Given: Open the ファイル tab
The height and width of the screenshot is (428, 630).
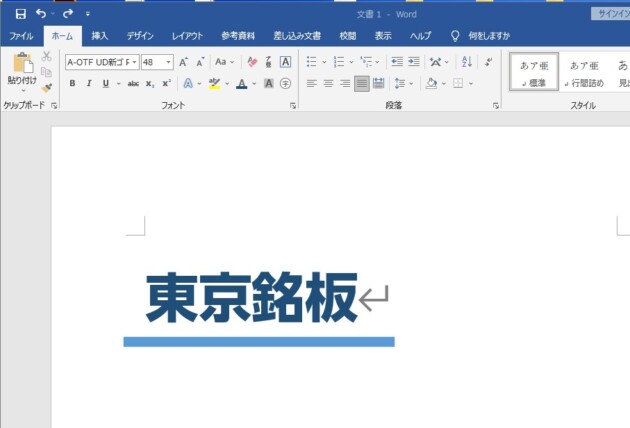Looking at the screenshot, I should tap(21, 36).
